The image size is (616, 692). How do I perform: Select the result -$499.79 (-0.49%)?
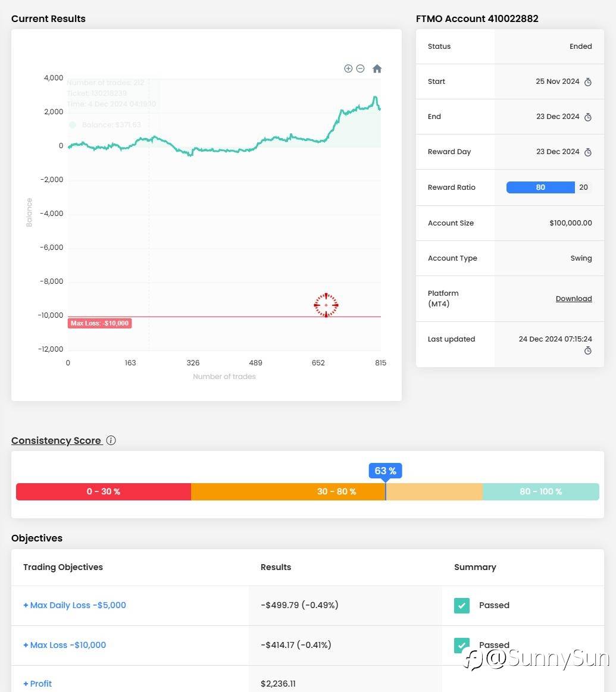299,605
